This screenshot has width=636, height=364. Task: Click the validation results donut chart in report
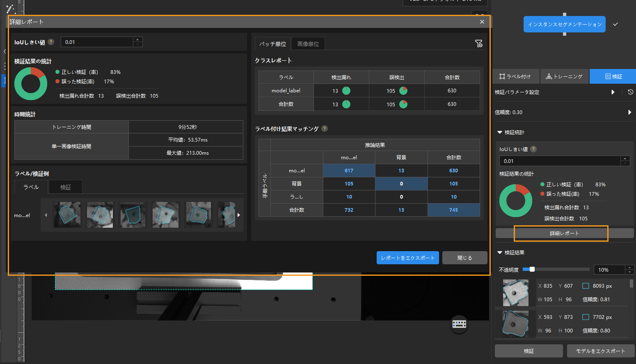click(31, 84)
